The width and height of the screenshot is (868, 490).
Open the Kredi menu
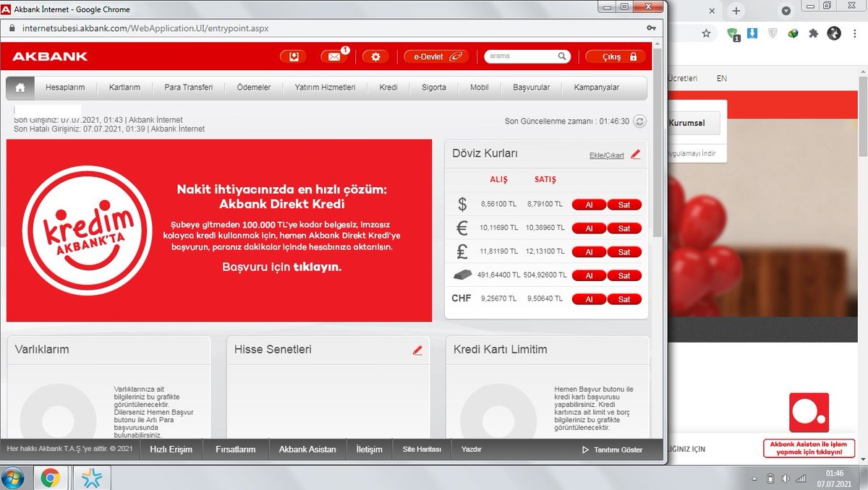click(x=388, y=87)
